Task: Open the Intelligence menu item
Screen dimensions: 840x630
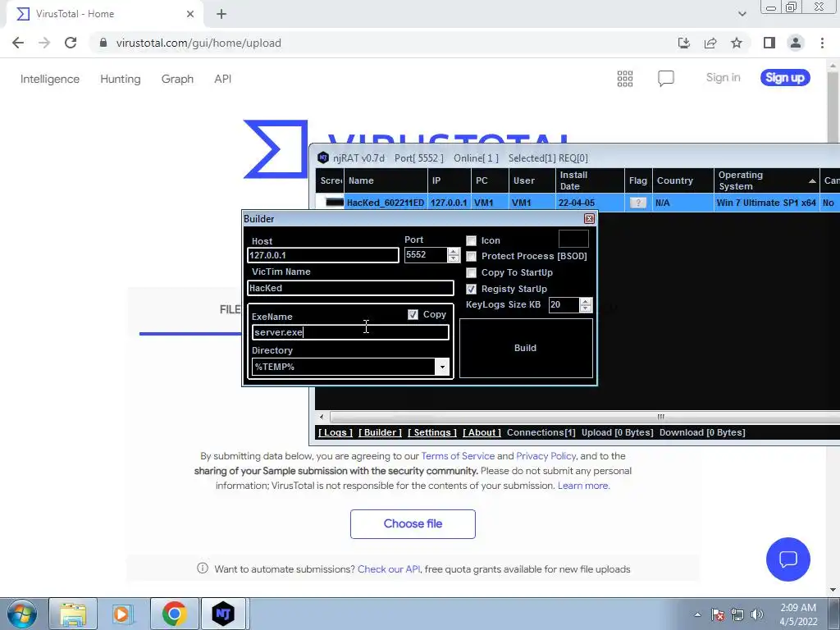Action: [x=50, y=79]
